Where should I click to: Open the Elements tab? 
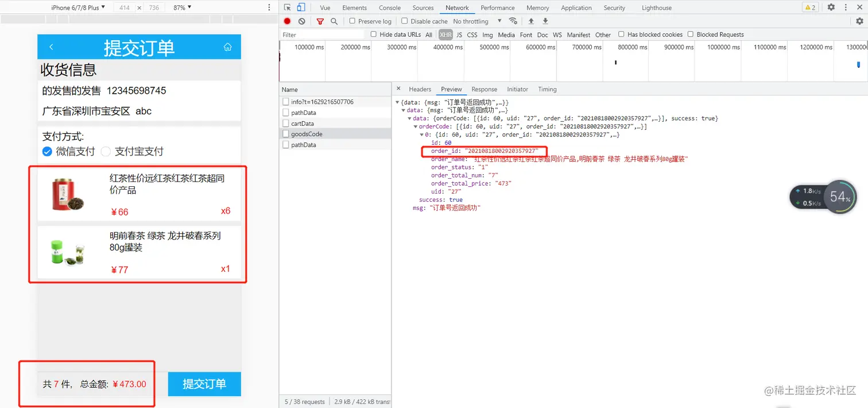coord(354,7)
